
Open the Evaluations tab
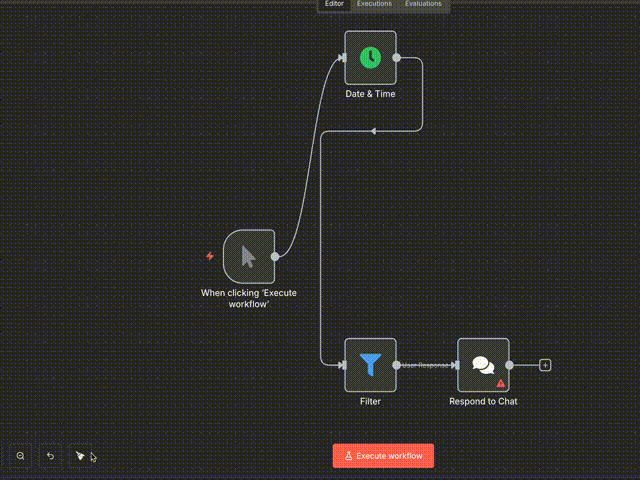pyautogui.click(x=423, y=4)
